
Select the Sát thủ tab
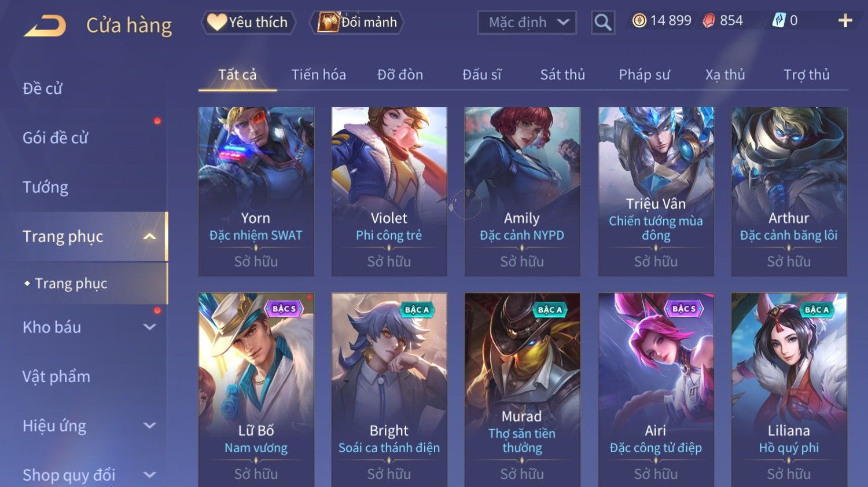click(562, 75)
